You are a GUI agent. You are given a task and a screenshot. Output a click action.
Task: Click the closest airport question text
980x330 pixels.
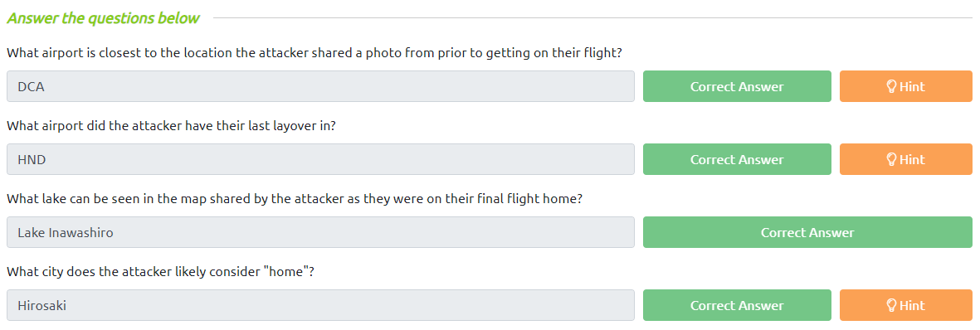[314, 52]
